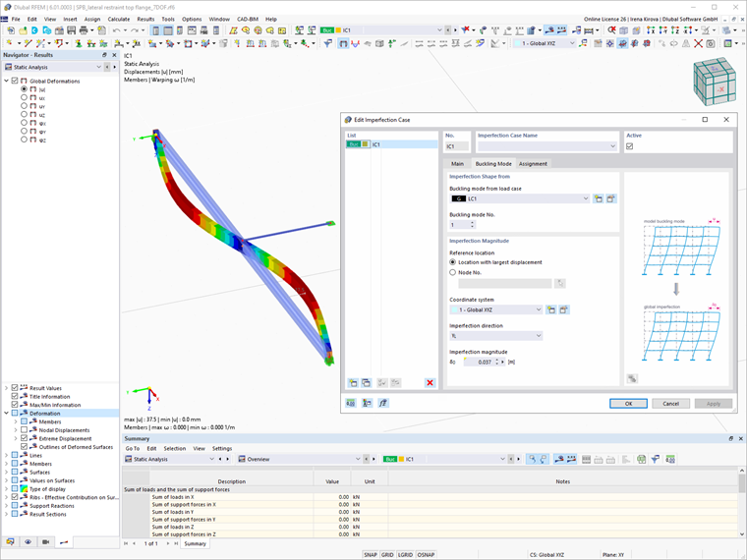Select the Node No. reference location option
This screenshot has width=747, height=560.
pyautogui.click(x=452, y=272)
